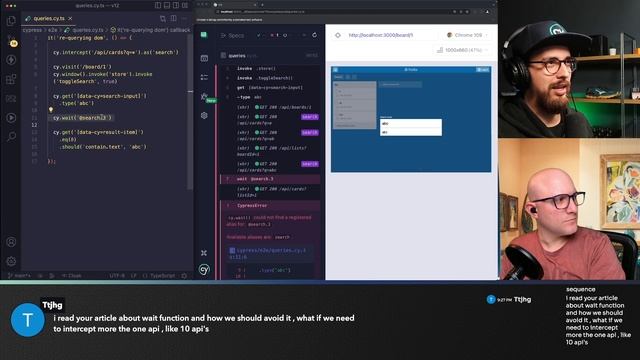Open the Explorer icon in VS Code activity bar
640x360 pixels.
click(11, 21)
